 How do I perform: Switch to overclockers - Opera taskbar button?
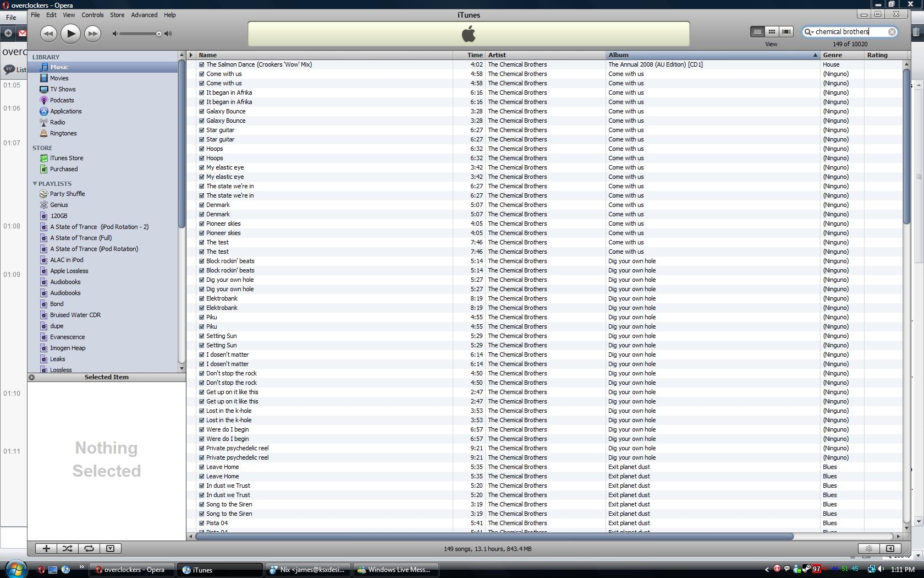pyautogui.click(x=132, y=570)
